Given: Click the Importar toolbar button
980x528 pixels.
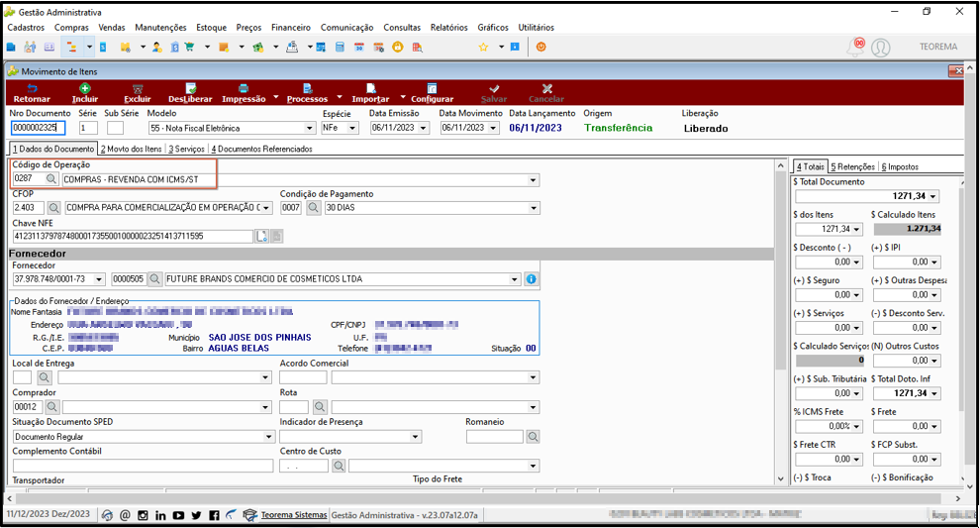Looking at the screenshot, I should tap(370, 93).
